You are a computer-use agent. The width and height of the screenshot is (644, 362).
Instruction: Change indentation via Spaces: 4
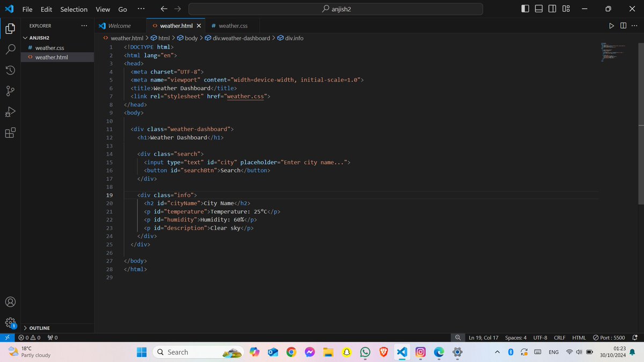point(516,338)
